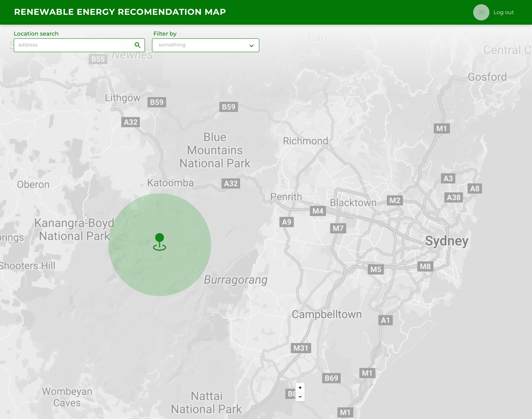Click the Sydney city label
Screen dimensions: 532x419
446,241
